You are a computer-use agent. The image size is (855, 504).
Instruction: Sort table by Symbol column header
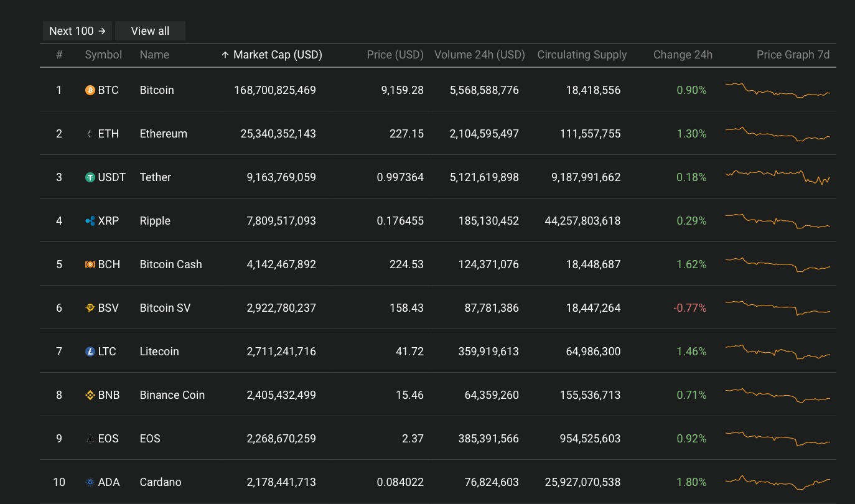click(103, 55)
